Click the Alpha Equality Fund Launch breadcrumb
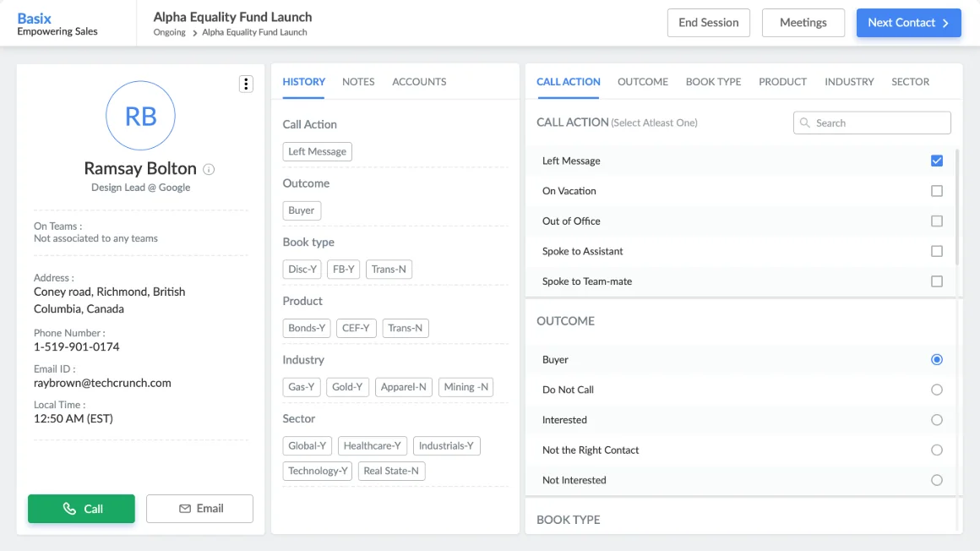The image size is (980, 551). click(254, 32)
